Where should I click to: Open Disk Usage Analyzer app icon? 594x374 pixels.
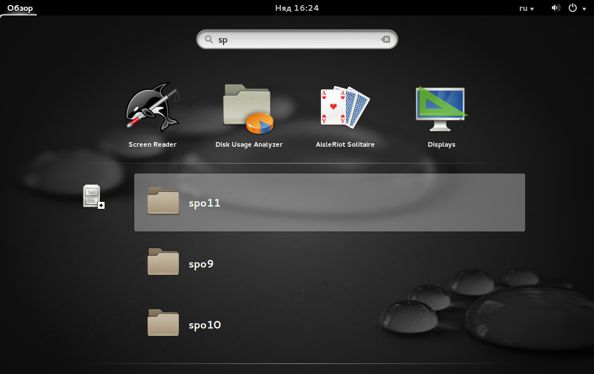(x=248, y=109)
